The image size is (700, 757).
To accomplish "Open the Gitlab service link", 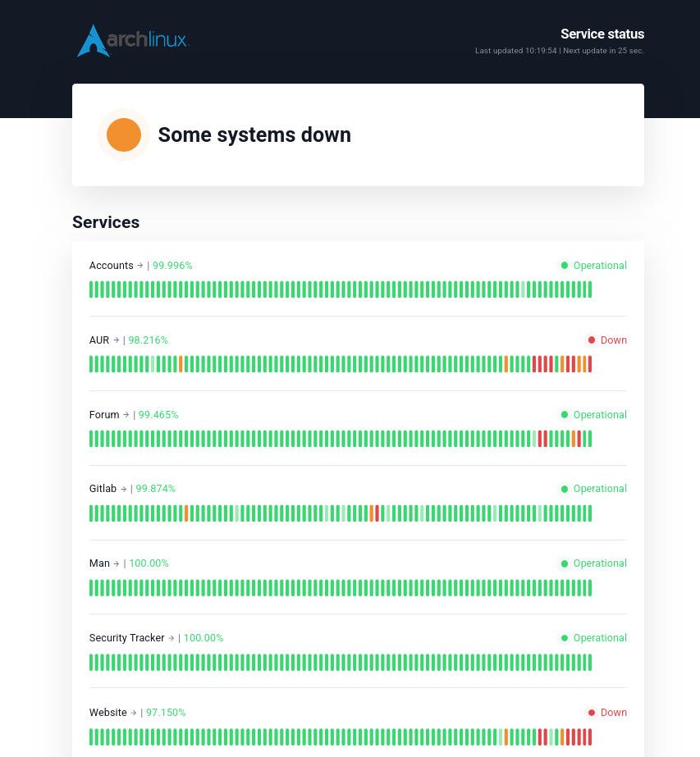I will (x=103, y=489).
